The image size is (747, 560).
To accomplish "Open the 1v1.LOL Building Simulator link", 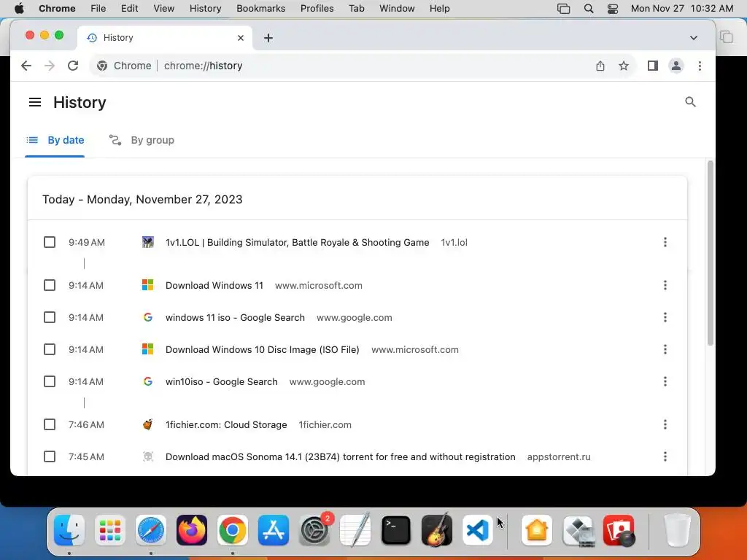I will coord(298,242).
